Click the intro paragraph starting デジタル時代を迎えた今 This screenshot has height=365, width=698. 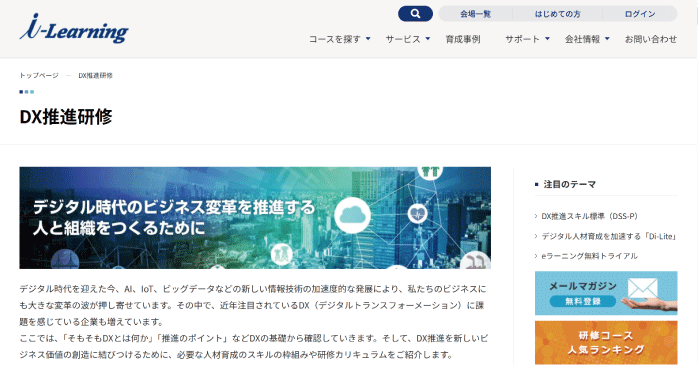[x=253, y=305]
